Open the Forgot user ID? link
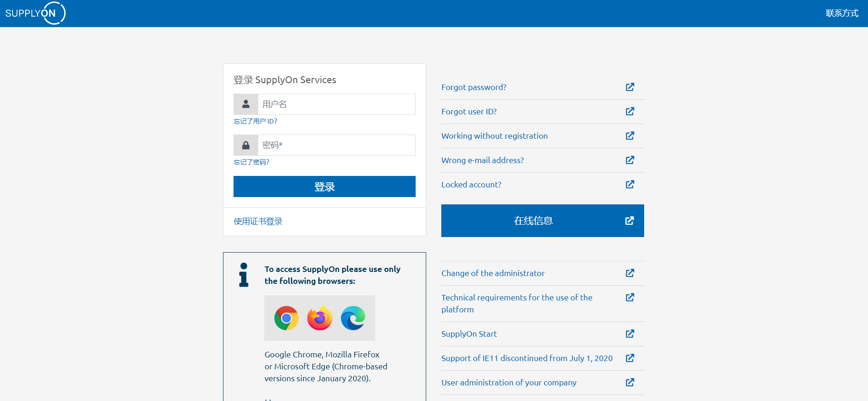This screenshot has height=401, width=868. click(x=469, y=112)
